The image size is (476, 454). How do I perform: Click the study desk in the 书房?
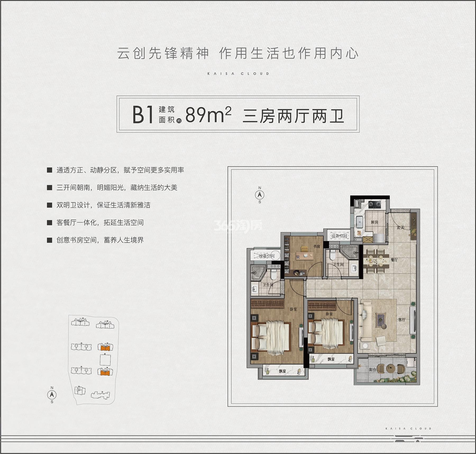pos(304,255)
